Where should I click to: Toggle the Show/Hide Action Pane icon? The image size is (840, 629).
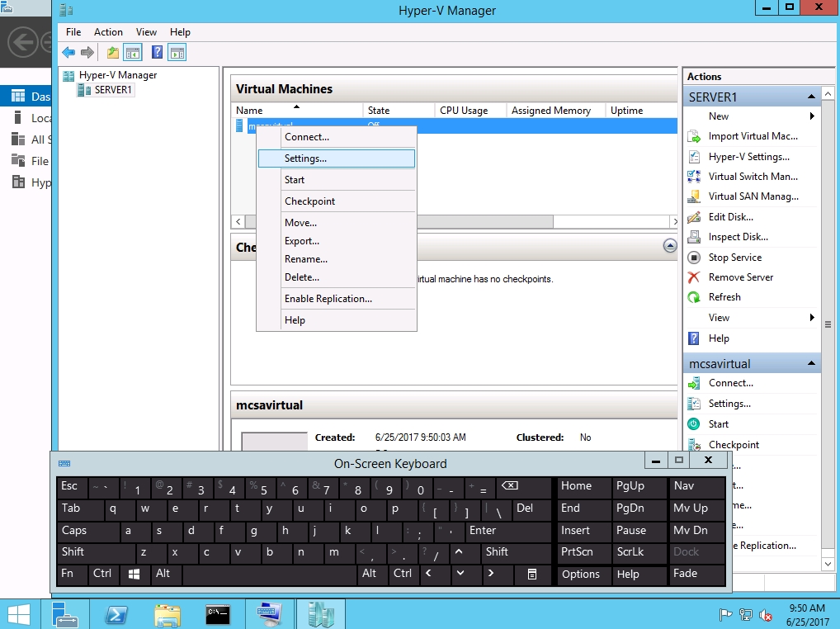[x=177, y=53]
